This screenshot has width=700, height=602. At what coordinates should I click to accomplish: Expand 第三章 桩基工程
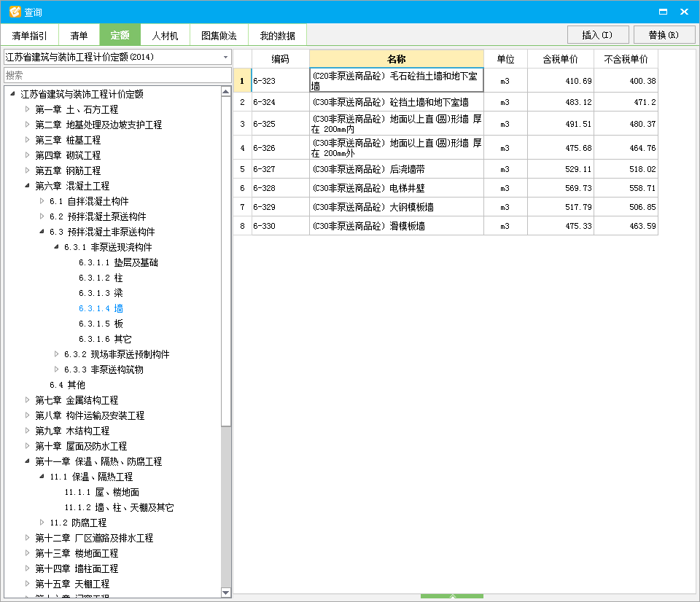click(x=27, y=140)
